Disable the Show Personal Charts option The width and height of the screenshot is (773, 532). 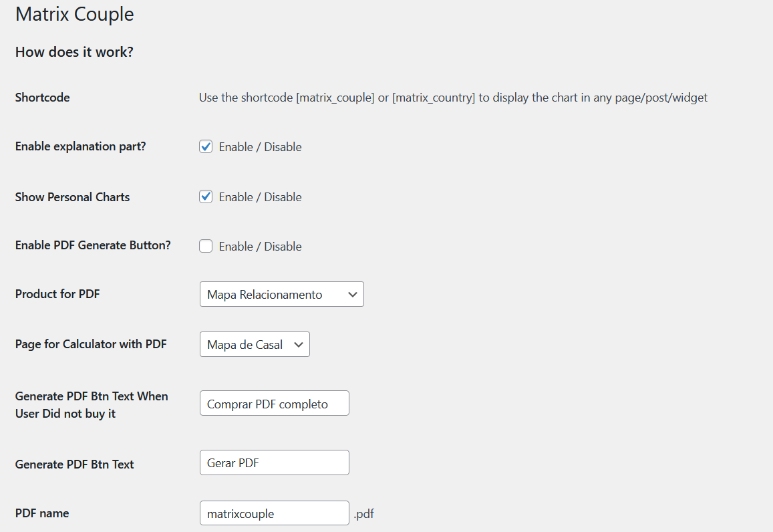tap(206, 196)
